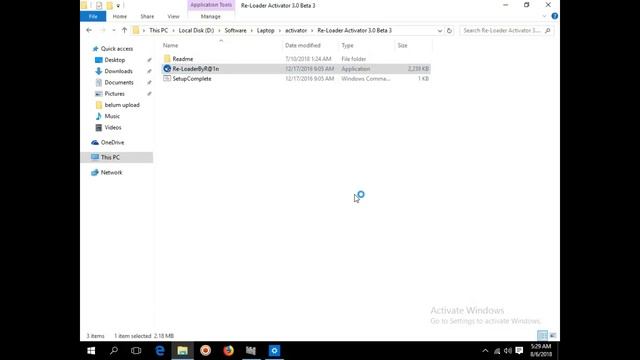Open the help question mark icon
The width and height of the screenshot is (640, 360).
pos(554,16)
